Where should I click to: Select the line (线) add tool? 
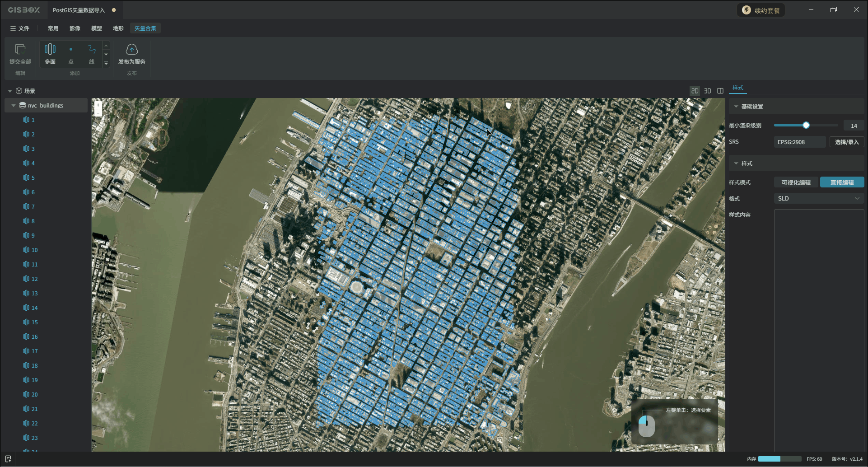click(x=92, y=50)
